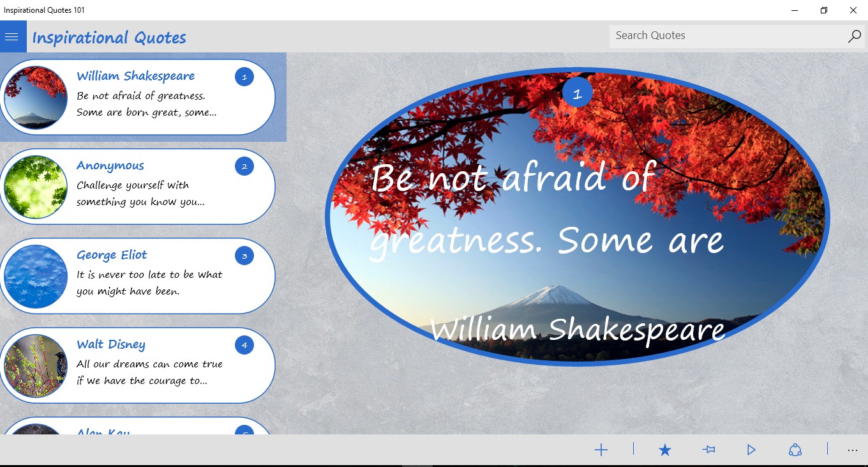Click the 'William Shakespeare' author name in list
The width and height of the screenshot is (868, 467).
coord(136,76)
